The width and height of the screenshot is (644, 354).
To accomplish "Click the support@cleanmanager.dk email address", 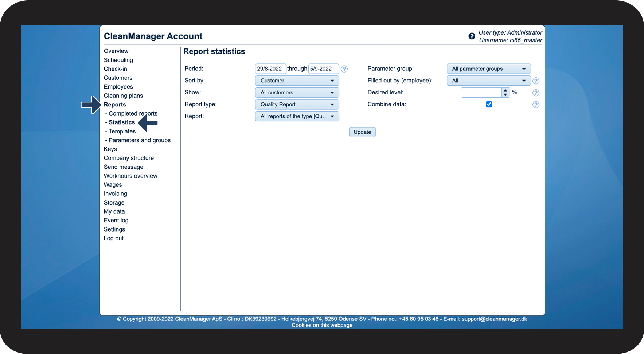I will click(x=494, y=319).
